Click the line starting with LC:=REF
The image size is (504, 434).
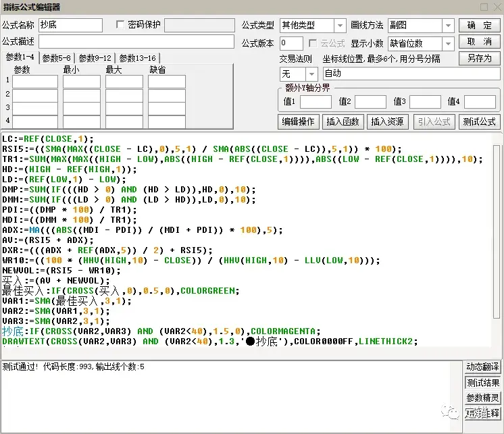pyautogui.click(x=48, y=139)
